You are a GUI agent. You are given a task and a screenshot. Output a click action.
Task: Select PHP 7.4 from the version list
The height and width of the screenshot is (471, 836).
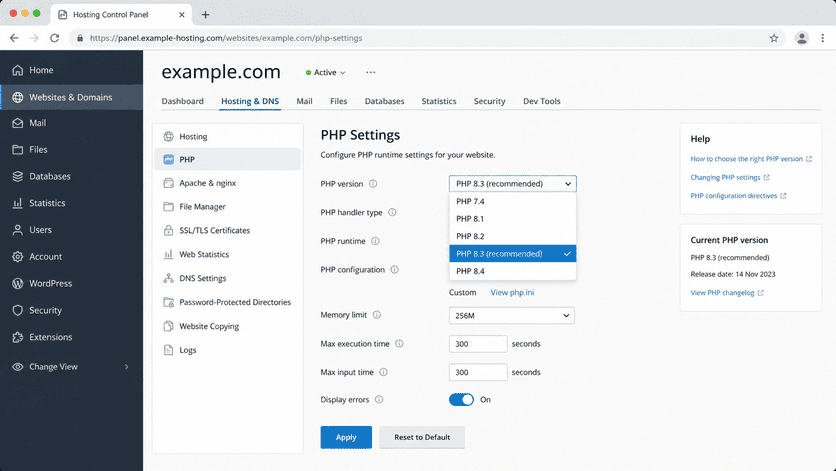(512, 201)
